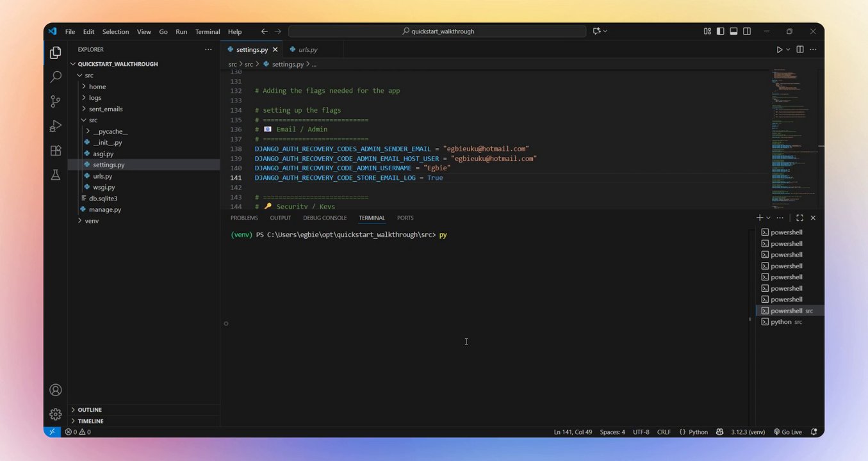This screenshot has width=868, height=461.
Task: Click the Spaces: 4 indentation setting
Action: pos(612,432)
